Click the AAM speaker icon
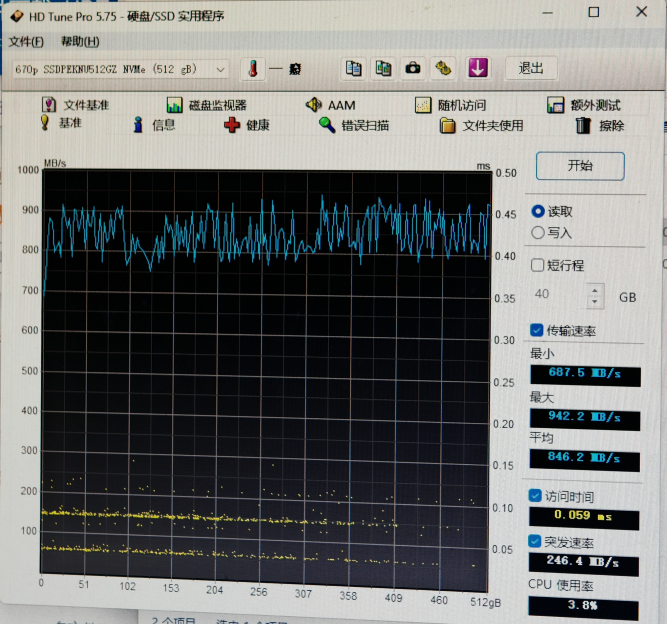This screenshot has height=624, width=667. coord(314,105)
